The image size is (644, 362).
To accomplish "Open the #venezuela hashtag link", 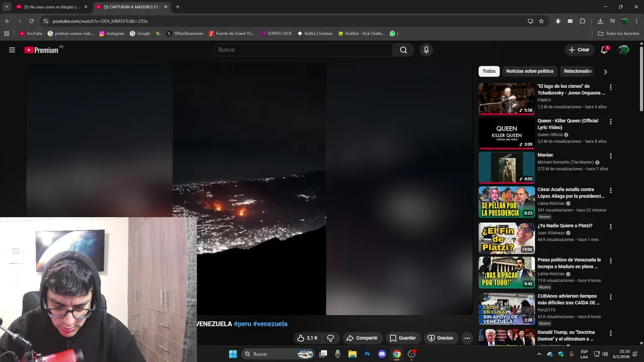I will point(270,324).
